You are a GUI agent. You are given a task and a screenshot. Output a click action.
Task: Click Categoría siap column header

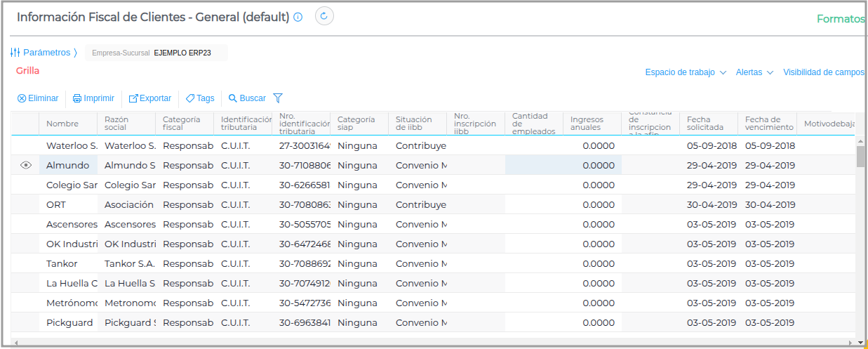[x=359, y=124]
